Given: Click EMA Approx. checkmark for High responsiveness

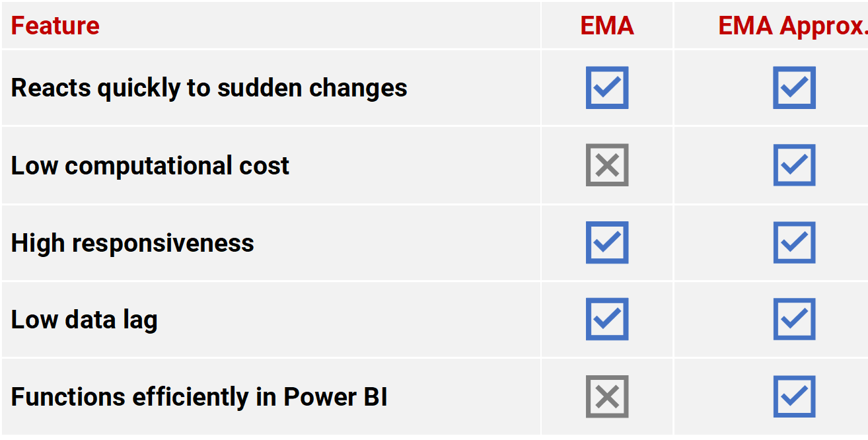Looking at the screenshot, I should (794, 242).
